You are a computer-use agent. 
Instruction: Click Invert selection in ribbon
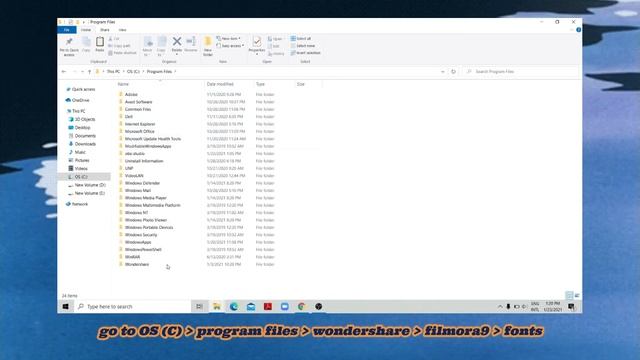305,53
